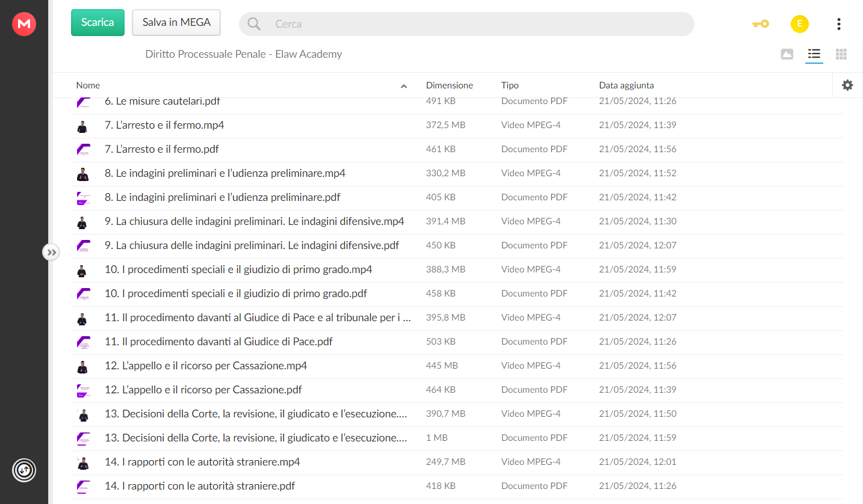Image resolution: width=863 pixels, height=504 pixels.
Task: Select the video thumbnail of 7. L'arresto e il fermo.mp4
Action: (83, 126)
